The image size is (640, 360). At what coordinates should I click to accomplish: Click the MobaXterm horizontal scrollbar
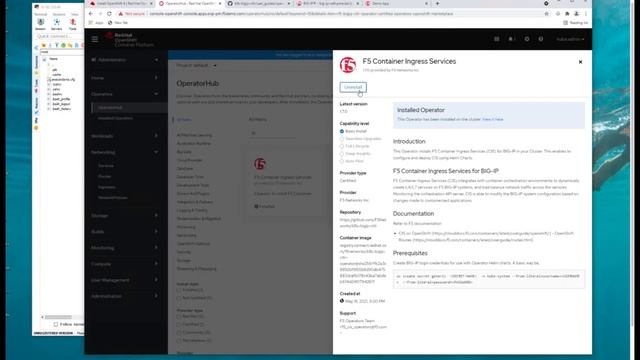[x=58, y=317]
